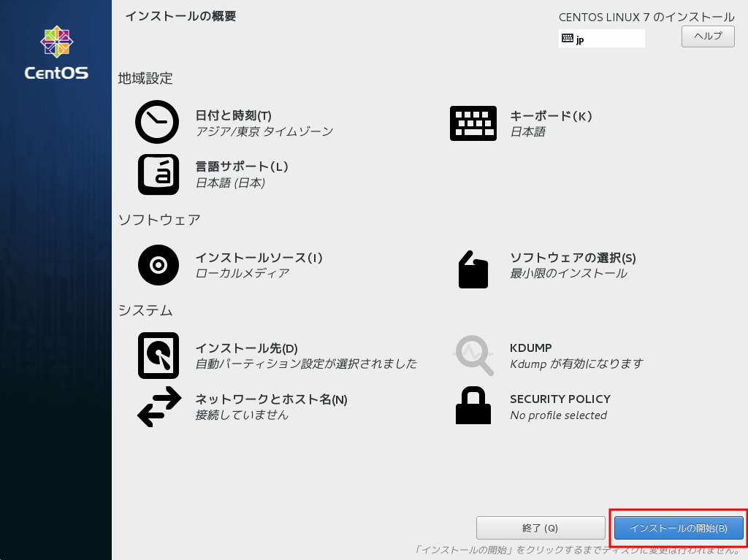Click the installation source disc icon
This screenshot has width=748, height=560.
pyautogui.click(x=159, y=265)
